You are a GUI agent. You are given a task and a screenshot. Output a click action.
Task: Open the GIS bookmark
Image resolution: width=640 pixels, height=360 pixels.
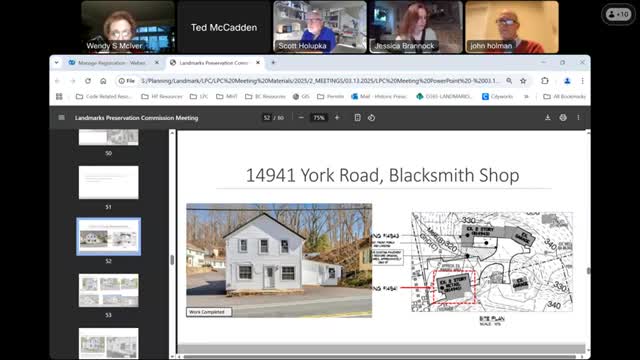pos(301,96)
